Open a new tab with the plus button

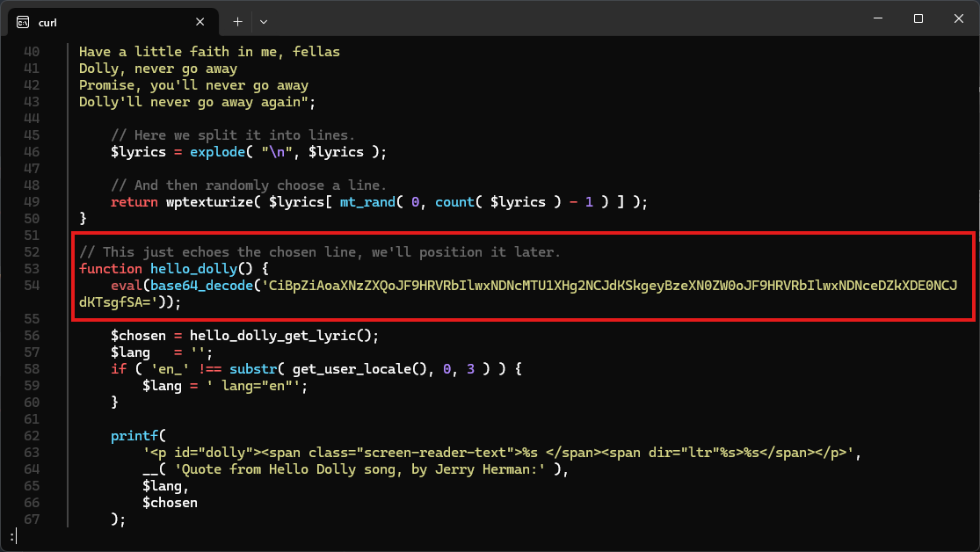[237, 22]
